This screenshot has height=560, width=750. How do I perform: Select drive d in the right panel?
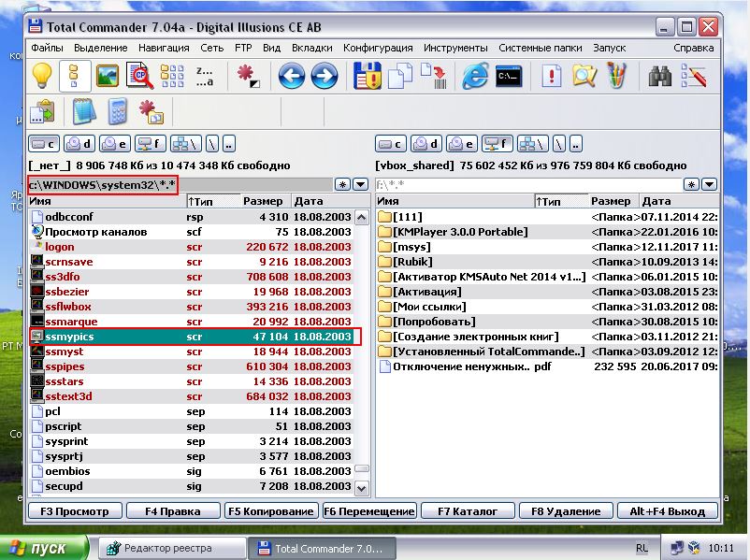[425, 144]
